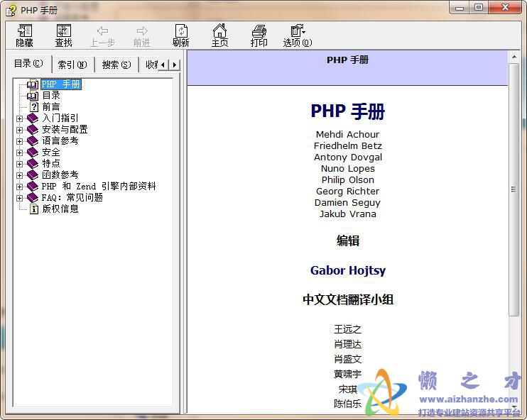Image resolution: width=527 pixels, height=420 pixels.
Task: Expand the 安全 tree node
Action: coord(19,153)
